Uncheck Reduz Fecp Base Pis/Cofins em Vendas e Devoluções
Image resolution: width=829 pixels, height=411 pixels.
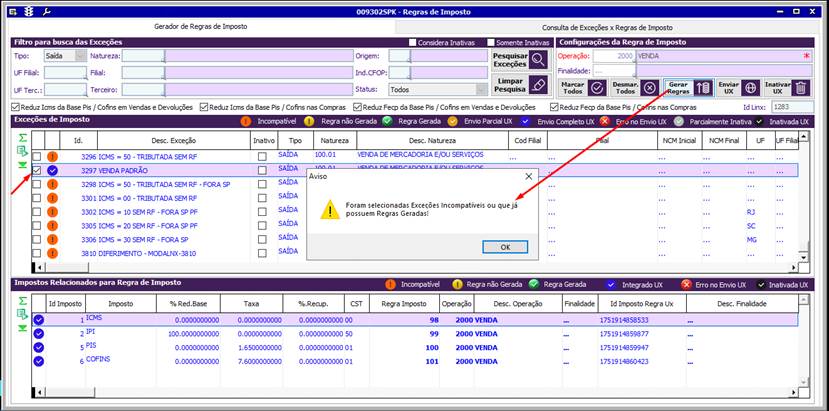(x=357, y=107)
